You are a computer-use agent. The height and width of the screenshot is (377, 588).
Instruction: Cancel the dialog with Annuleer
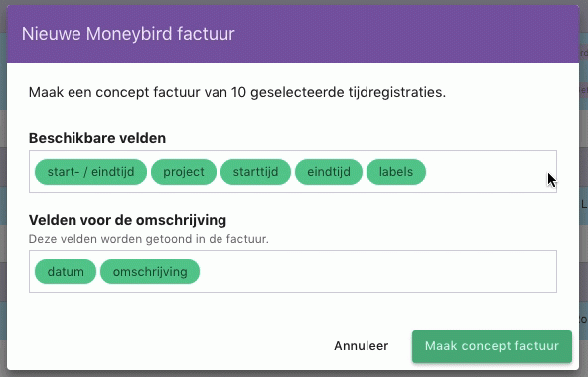(x=362, y=346)
